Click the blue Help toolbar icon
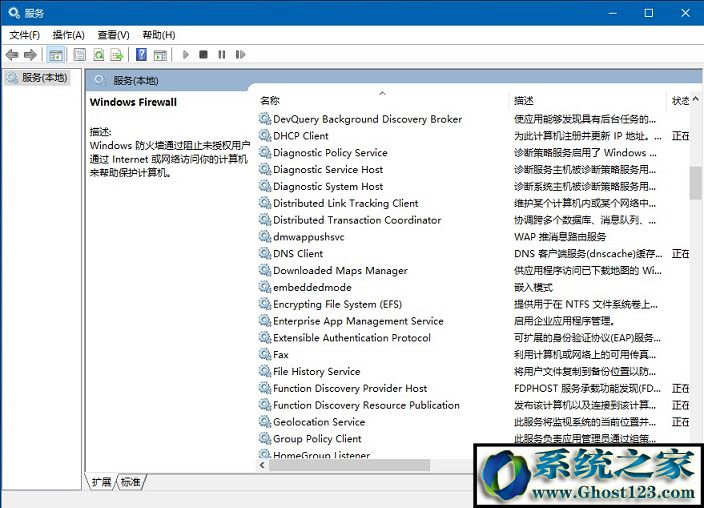The width and height of the screenshot is (704, 508). click(141, 55)
